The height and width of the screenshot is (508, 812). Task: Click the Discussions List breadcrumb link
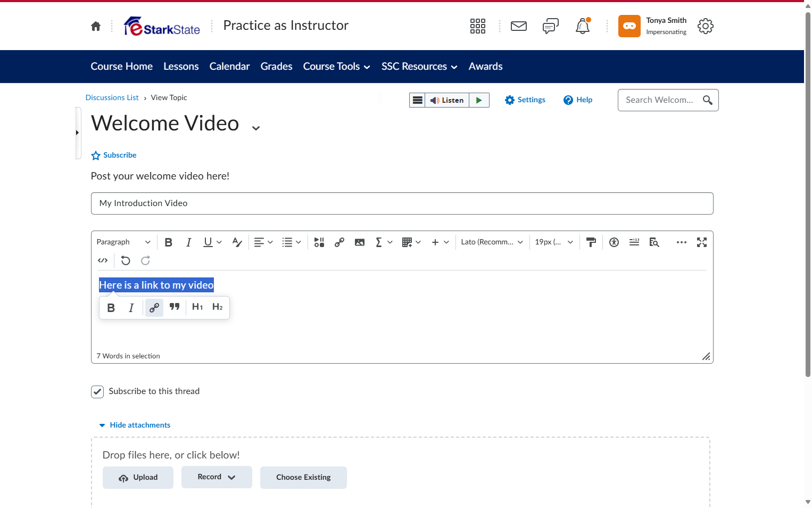pos(112,97)
